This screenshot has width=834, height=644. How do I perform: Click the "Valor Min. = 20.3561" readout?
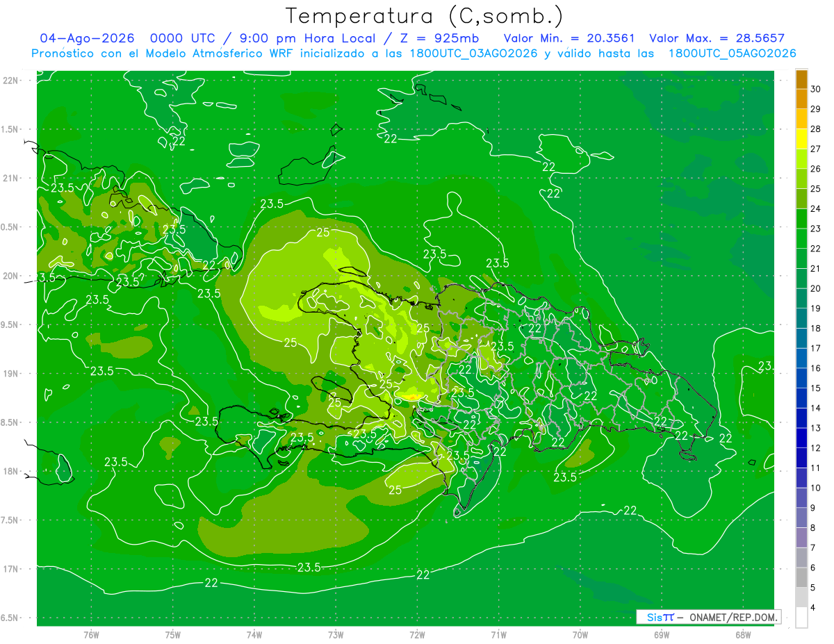coord(569,38)
